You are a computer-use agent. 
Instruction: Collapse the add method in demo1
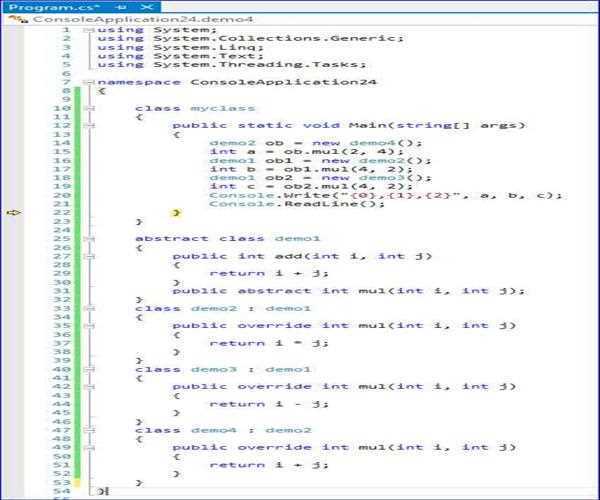click(x=89, y=256)
